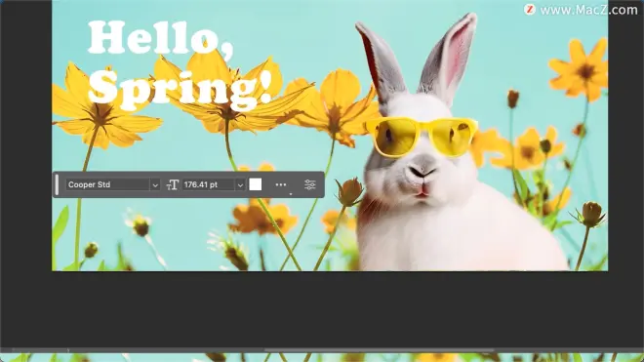Click the horizontal scrollbar thumb below the canvas

click(379, 350)
